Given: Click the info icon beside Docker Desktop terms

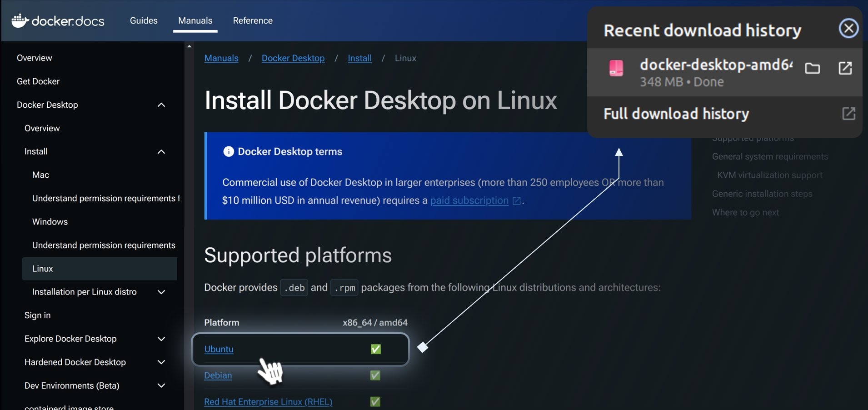Looking at the screenshot, I should [x=229, y=151].
